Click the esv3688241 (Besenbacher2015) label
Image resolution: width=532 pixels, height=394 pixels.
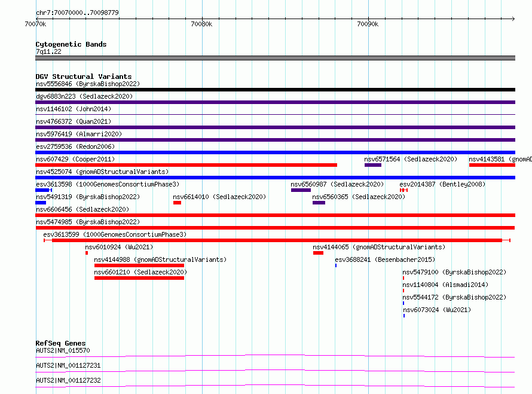pos(385,259)
